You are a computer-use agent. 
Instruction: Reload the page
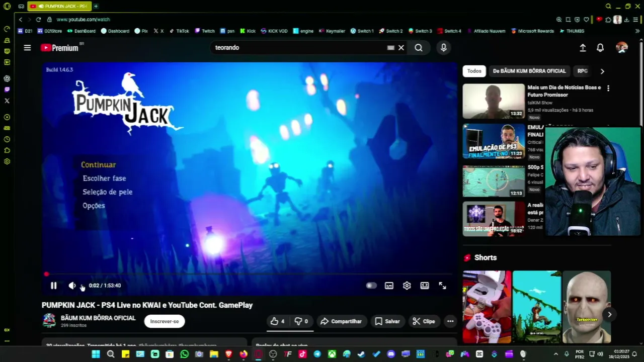tap(38, 20)
